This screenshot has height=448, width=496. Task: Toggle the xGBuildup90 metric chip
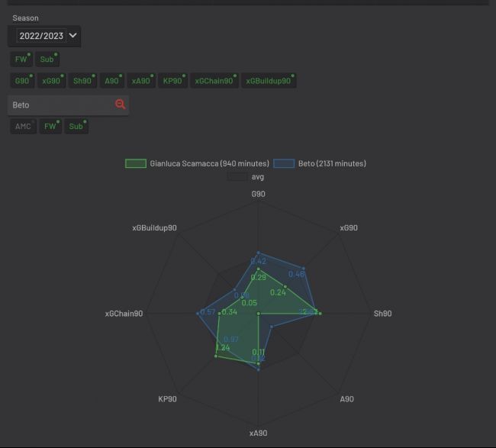[269, 81]
